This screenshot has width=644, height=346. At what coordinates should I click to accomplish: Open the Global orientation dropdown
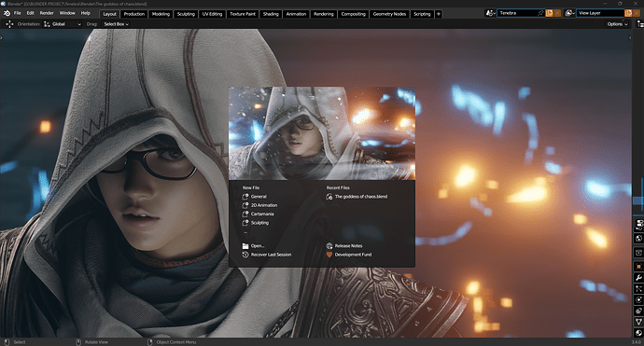tap(63, 24)
